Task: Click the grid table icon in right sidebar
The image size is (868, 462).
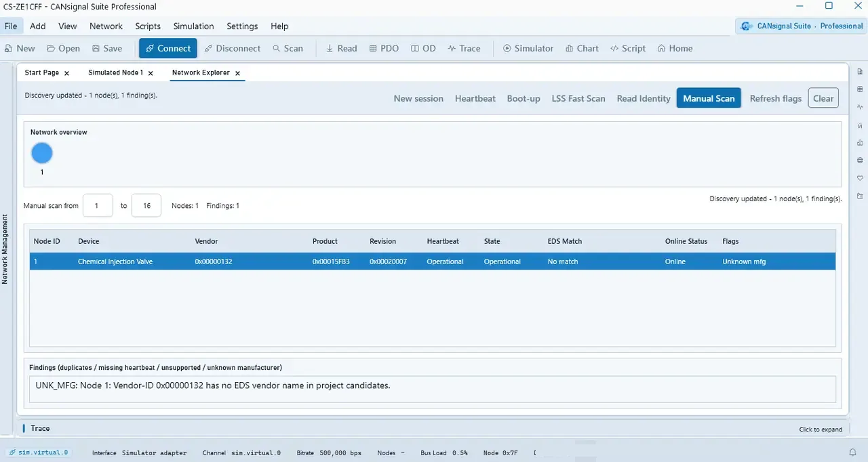Action: pyautogui.click(x=860, y=89)
